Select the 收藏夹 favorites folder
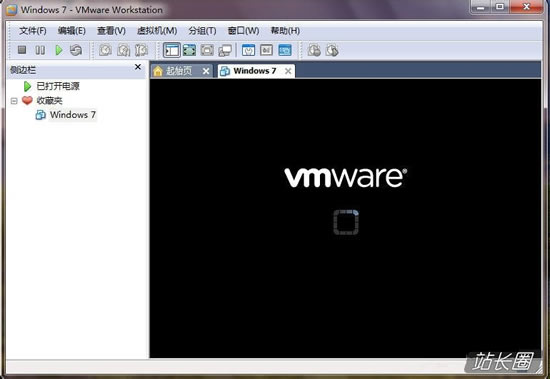 49,101
